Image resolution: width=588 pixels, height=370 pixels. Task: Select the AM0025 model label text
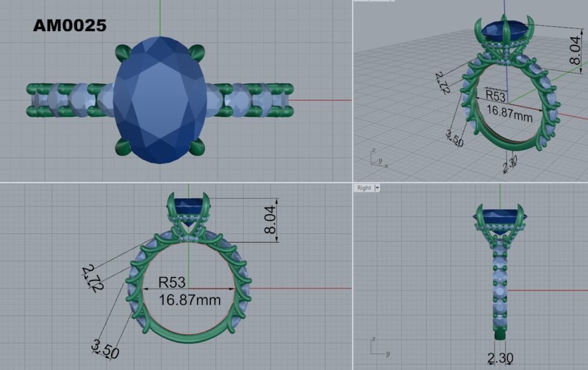coord(70,25)
